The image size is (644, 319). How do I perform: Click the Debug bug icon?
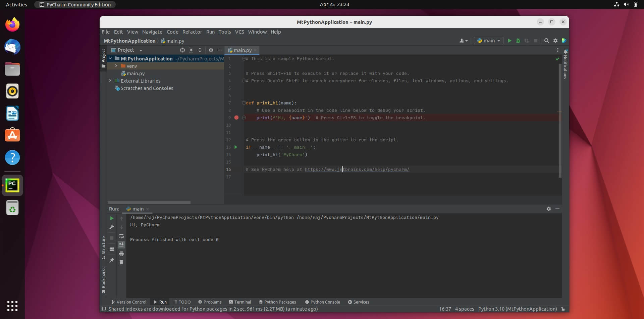click(x=518, y=41)
